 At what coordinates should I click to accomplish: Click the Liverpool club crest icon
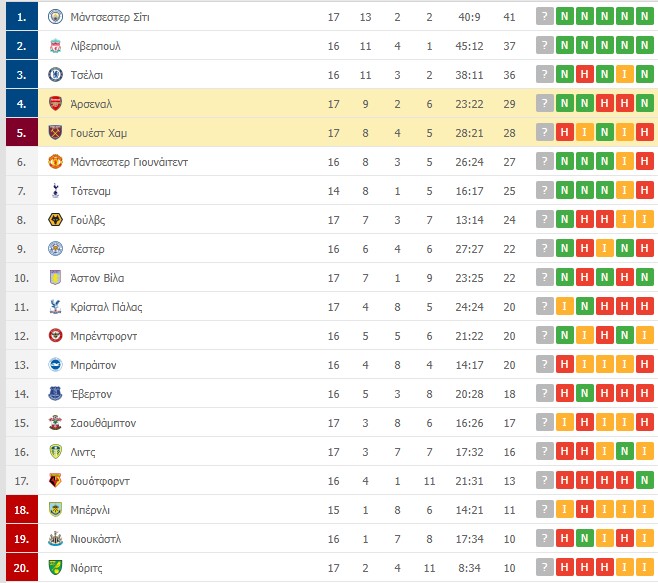pyautogui.click(x=55, y=46)
